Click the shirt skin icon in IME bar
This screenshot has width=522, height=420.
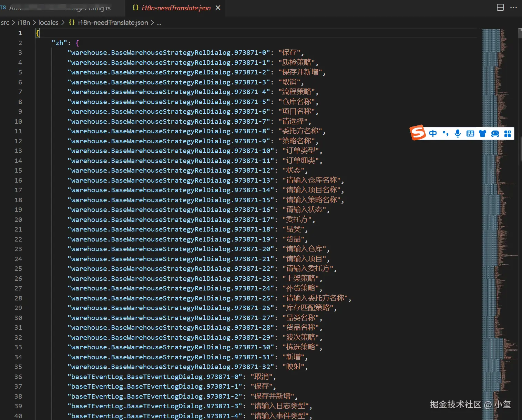pyautogui.click(x=482, y=134)
